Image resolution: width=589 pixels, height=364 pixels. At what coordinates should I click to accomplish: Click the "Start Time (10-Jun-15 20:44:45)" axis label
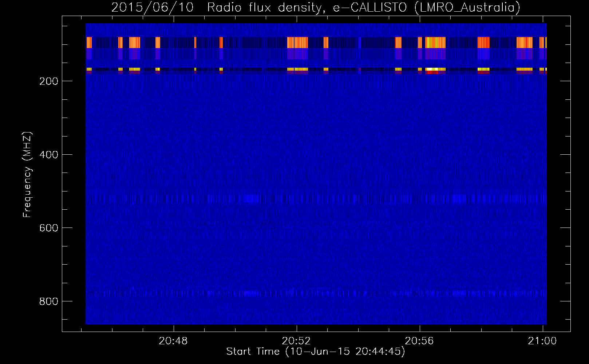coord(316,352)
